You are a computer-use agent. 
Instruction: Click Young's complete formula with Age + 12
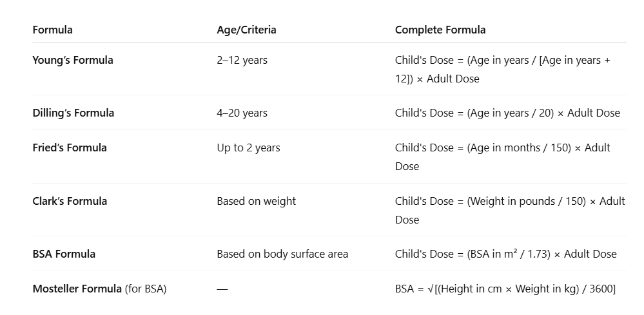[x=503, y=70]
